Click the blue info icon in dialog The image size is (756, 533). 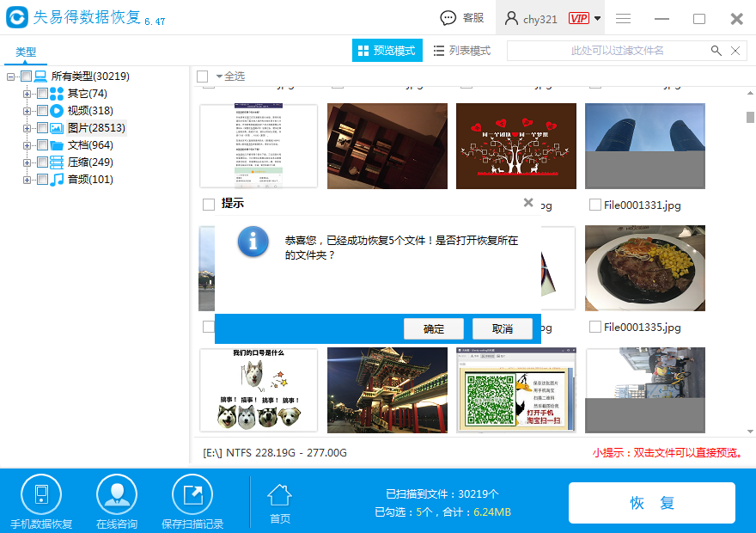(253, 242)
